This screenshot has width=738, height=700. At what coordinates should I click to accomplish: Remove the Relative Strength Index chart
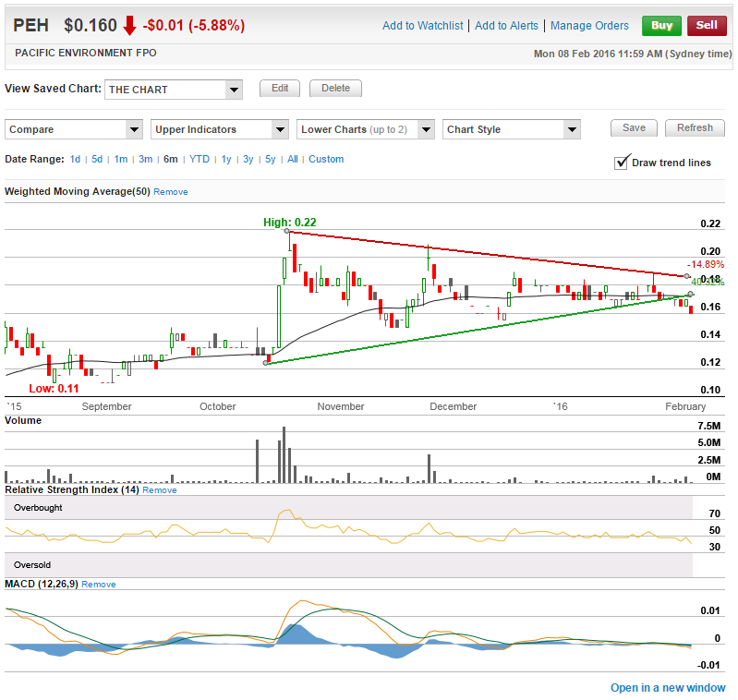point(160,490)
